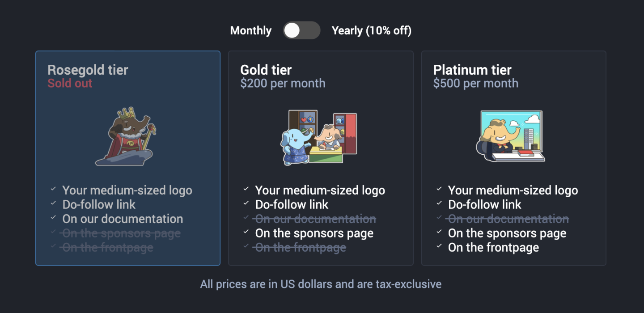This screenshot has height=313, width=644.
Task: Click the Platinum tier office mastodon illustration
Action: point(510,136)
